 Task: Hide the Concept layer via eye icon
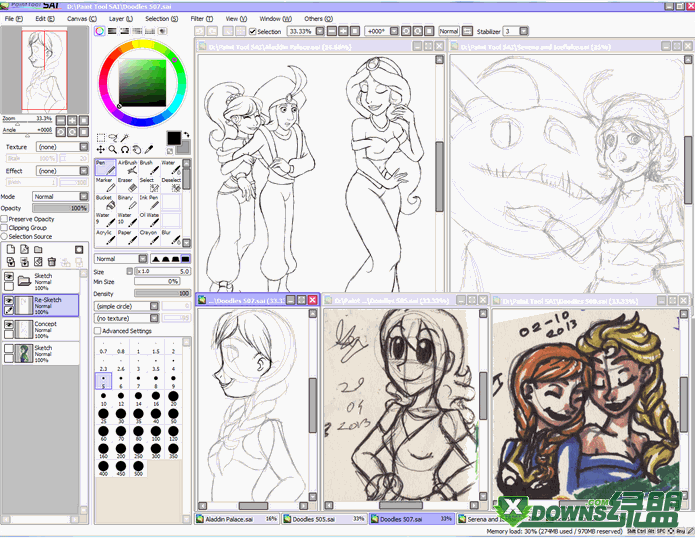8,324
